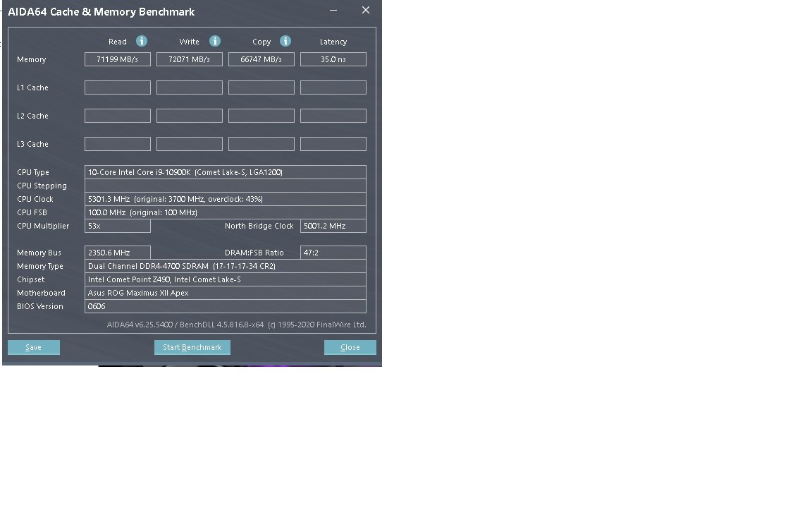This screenshot has width=812, height=508.
Task: Click the Read info icon
Action: pyautogui.click(x=142, y=41)
